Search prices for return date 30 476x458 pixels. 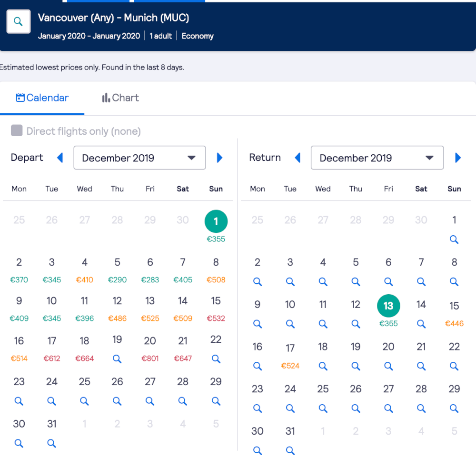(258, 450)
